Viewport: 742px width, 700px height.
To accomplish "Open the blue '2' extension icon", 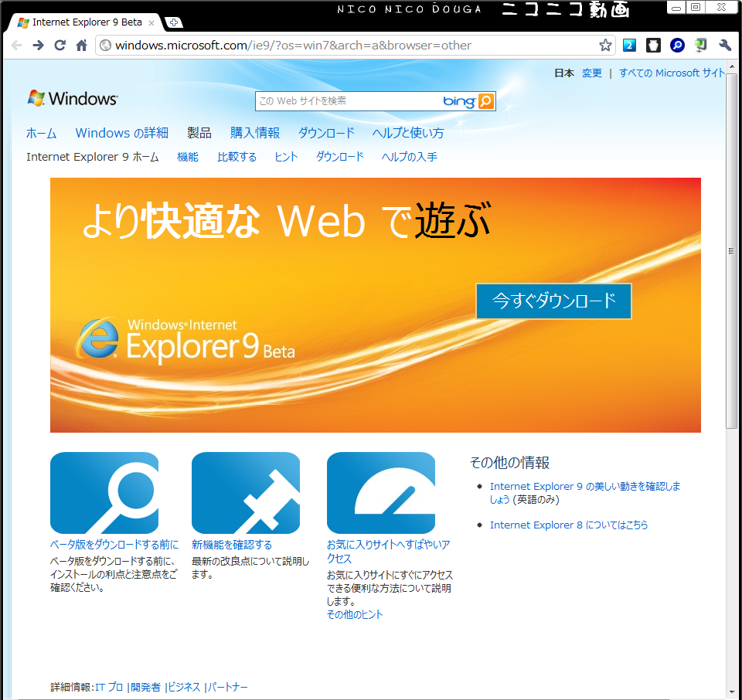I will click(629, 46).
